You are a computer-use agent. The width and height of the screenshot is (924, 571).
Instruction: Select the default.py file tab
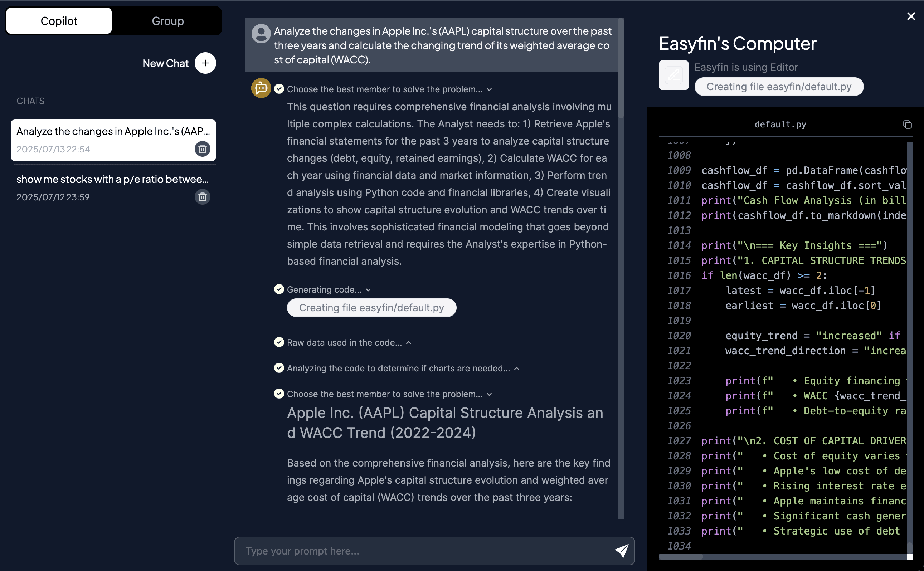tap(780, 124)
